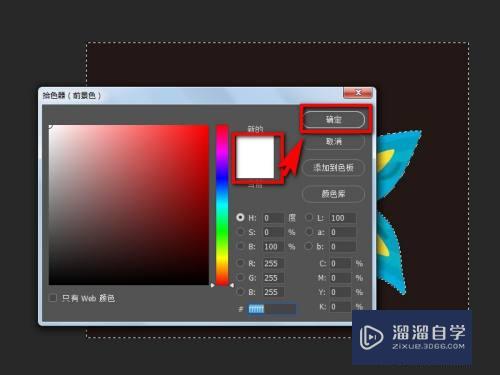This screenshot has width=500, height=375.
Task: Select the L lightness radio button
Action: pos(309,218)
